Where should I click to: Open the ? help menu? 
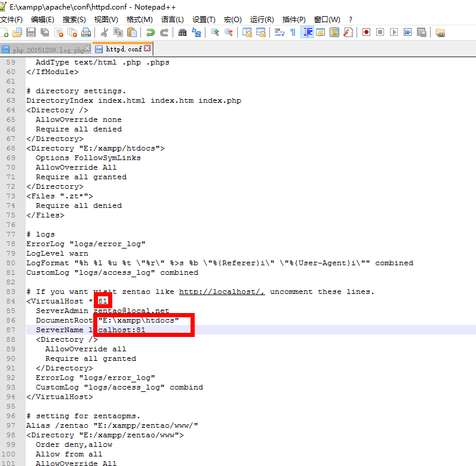(351, 20)
